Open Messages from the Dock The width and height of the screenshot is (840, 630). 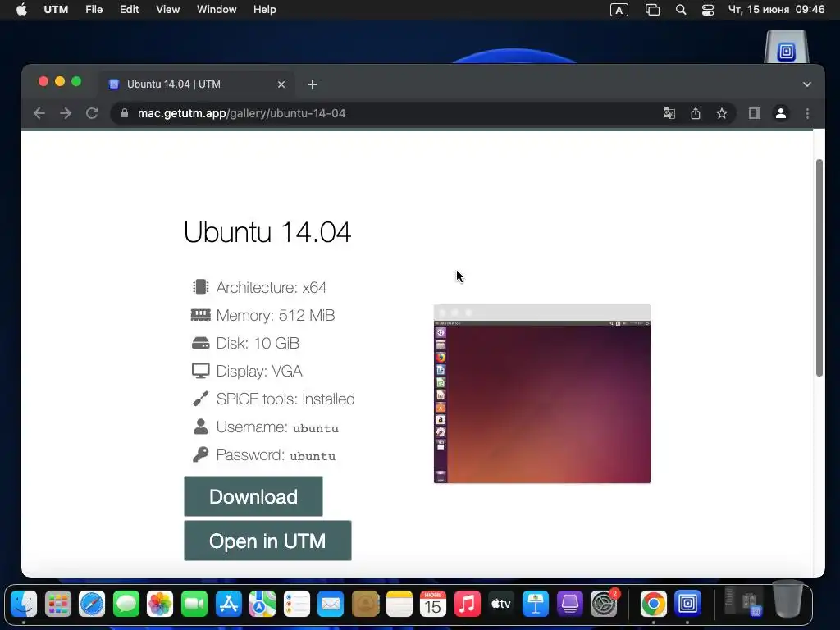click(126, 605)
